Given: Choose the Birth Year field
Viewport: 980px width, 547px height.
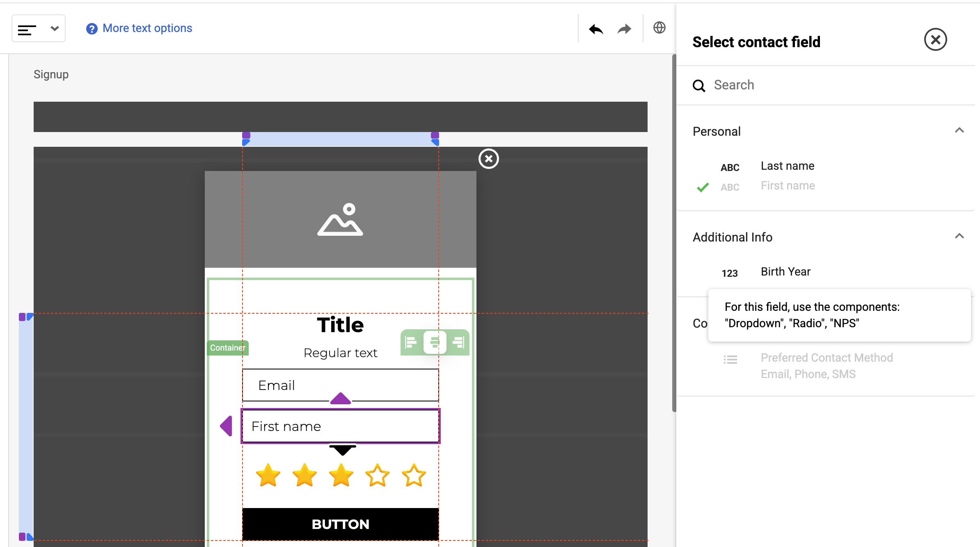Looking at the screenshot, I should (785, 272).
